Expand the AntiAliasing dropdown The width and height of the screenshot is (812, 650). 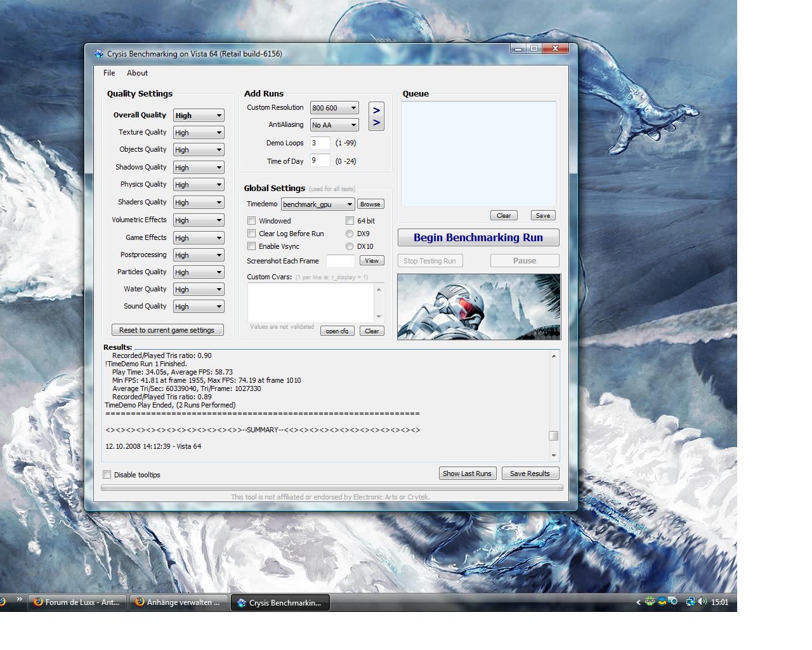(334, 125)
